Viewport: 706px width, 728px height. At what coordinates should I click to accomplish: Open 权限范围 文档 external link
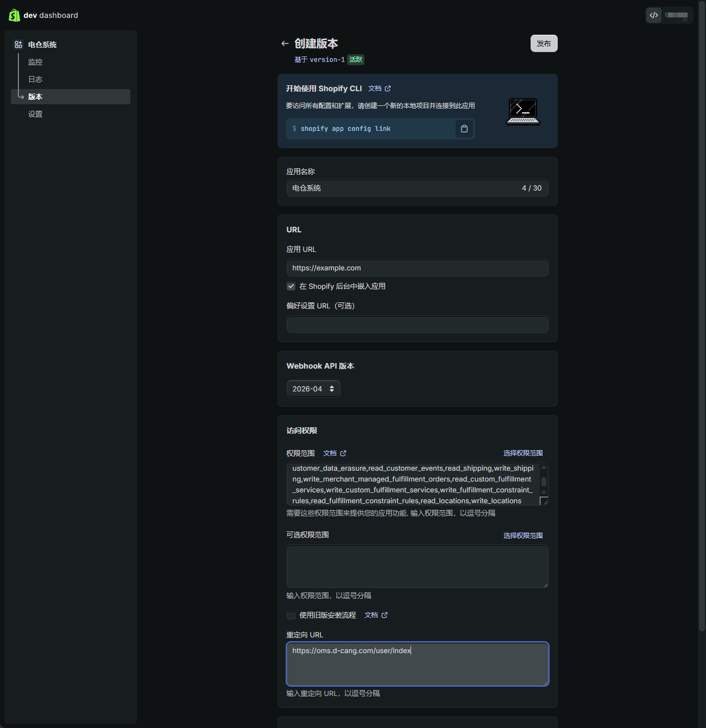tap(335, 453)
